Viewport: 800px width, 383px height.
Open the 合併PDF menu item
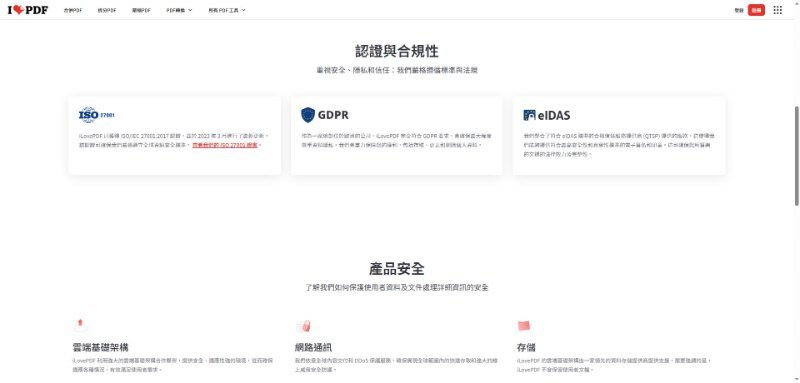click(x=73, y=10)
